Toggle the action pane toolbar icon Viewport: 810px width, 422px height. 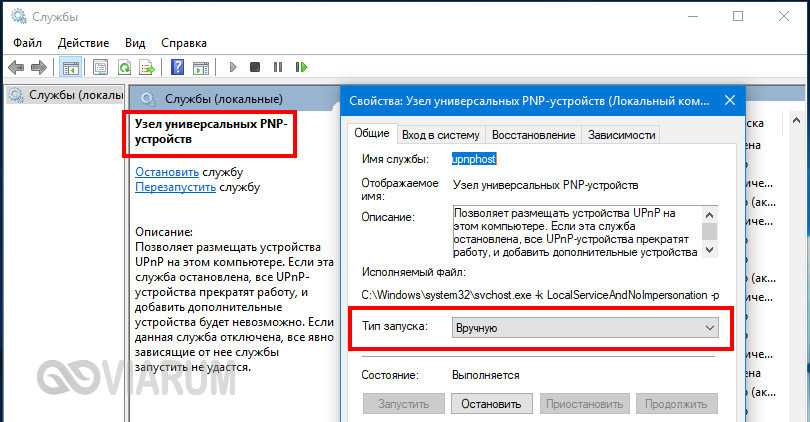201,67
